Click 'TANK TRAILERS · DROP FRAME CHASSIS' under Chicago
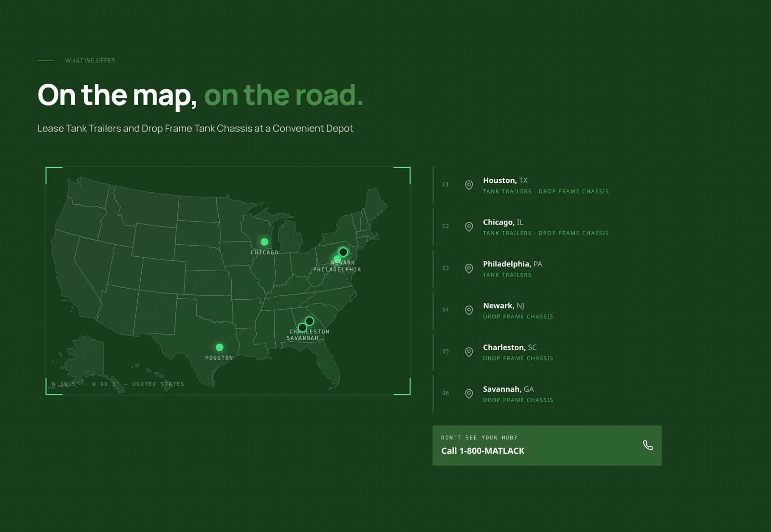 tap(546, 233)
